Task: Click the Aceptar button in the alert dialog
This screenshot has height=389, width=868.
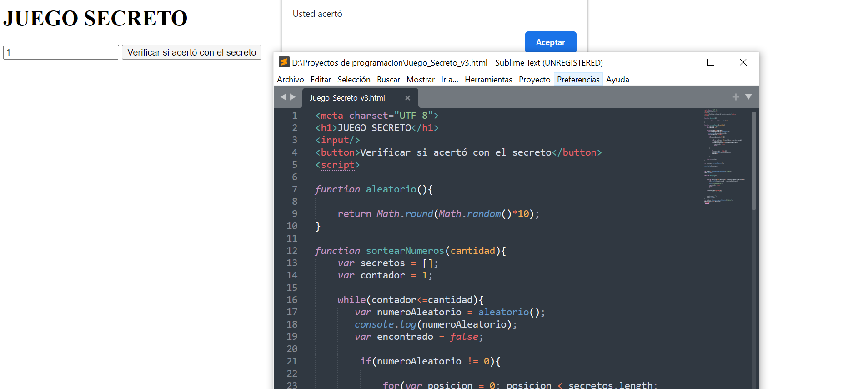Action: click(551, 42)
